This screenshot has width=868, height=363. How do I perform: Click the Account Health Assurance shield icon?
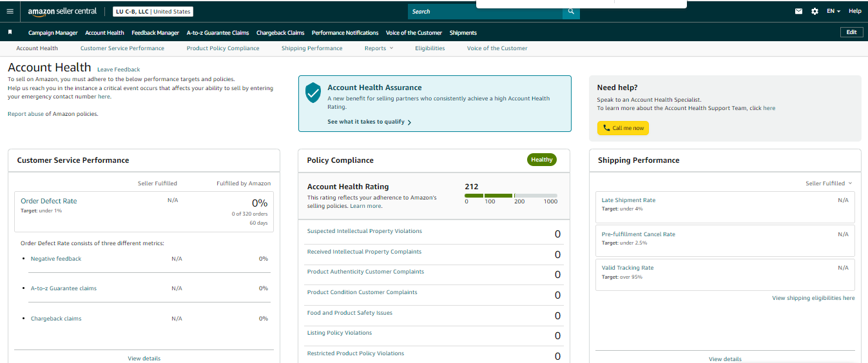pyautogui.click(x=313, y=93)
